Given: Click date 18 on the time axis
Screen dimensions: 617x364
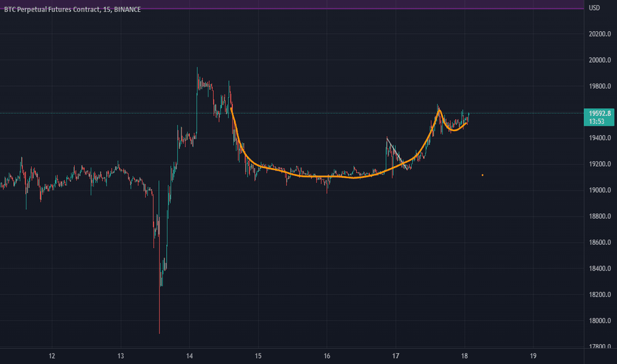Looking at the screenshot, I should [464, 356].
